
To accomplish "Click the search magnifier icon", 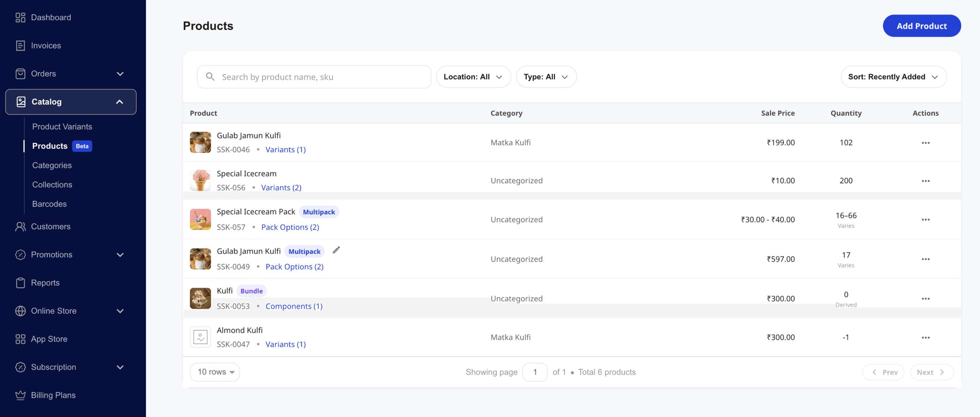I will [x=210, y=77].
